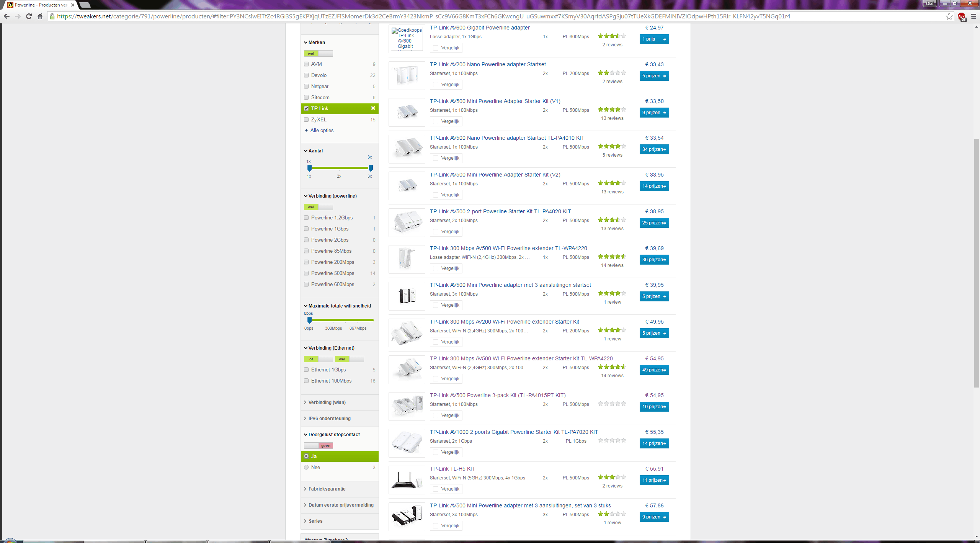
Task: Click 49 prijzen button for €54,95 WPA4220 kit
Action: (x=654, y=370)
